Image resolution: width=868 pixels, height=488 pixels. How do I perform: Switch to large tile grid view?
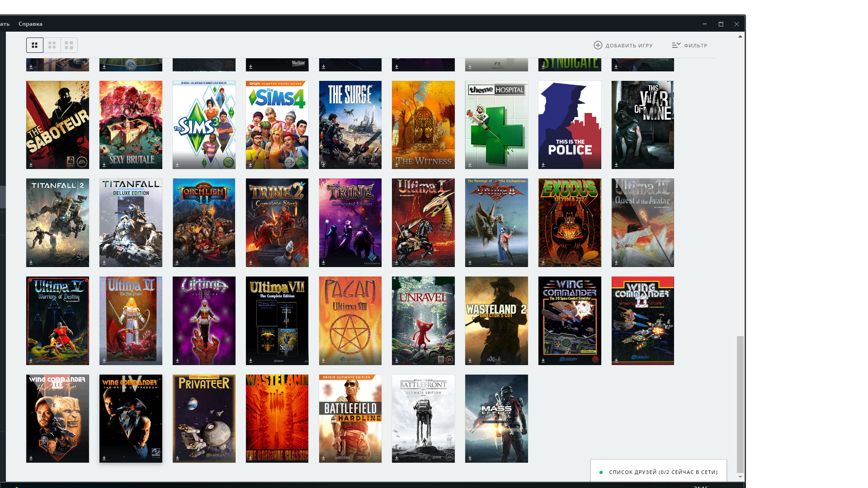pos(69,45)
